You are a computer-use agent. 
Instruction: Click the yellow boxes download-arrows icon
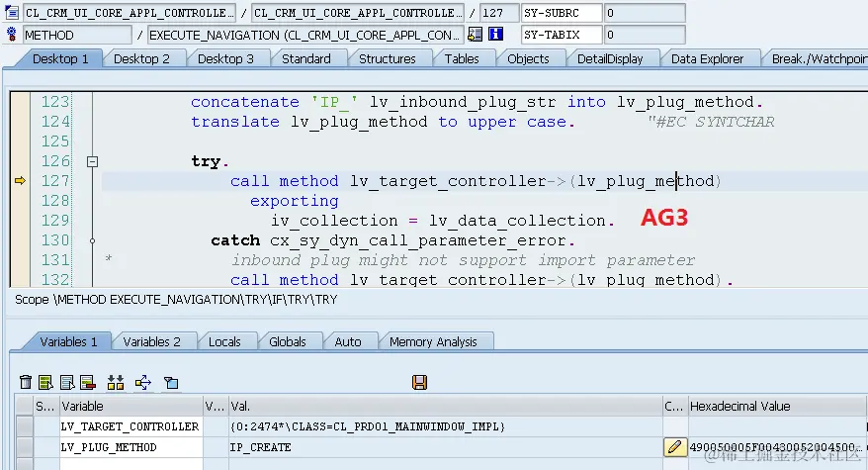click(x=116, y=382)
